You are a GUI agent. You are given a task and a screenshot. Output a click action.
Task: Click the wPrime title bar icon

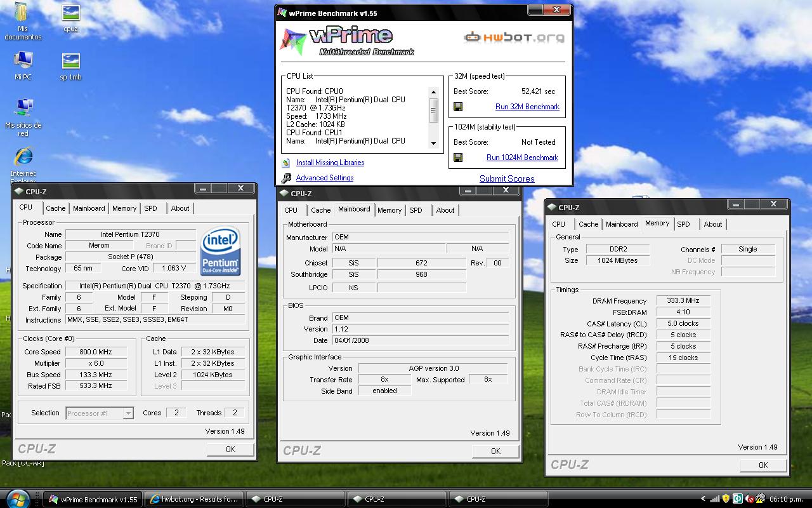282,13
